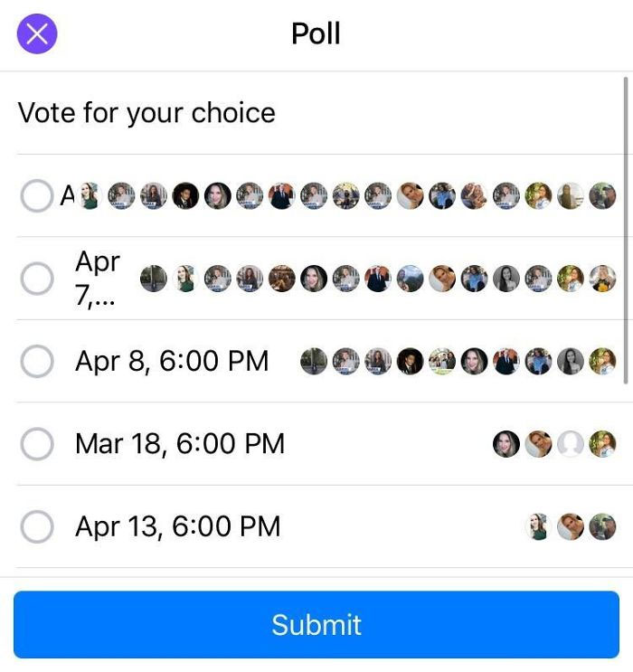Viewport: 633px width, 672px height.
Task: Open the blank default avatar in Mar 18 row
Action: 571,444
